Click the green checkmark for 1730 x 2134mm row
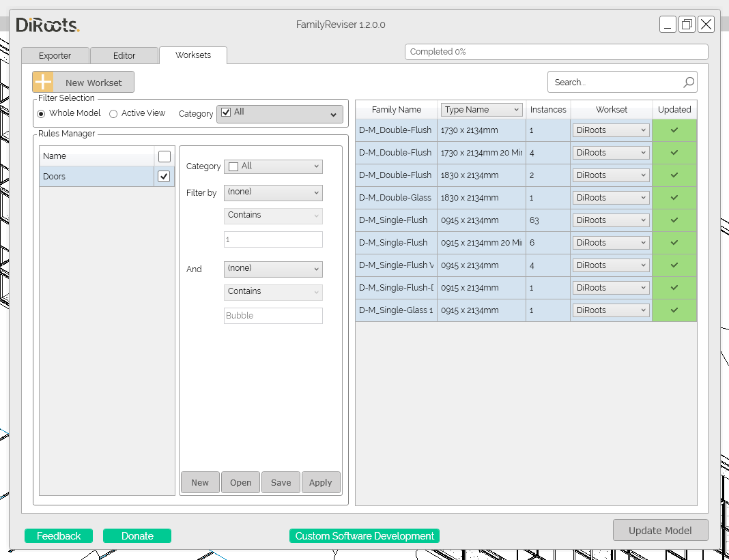The image size is (729, 560). click(674, 130)
